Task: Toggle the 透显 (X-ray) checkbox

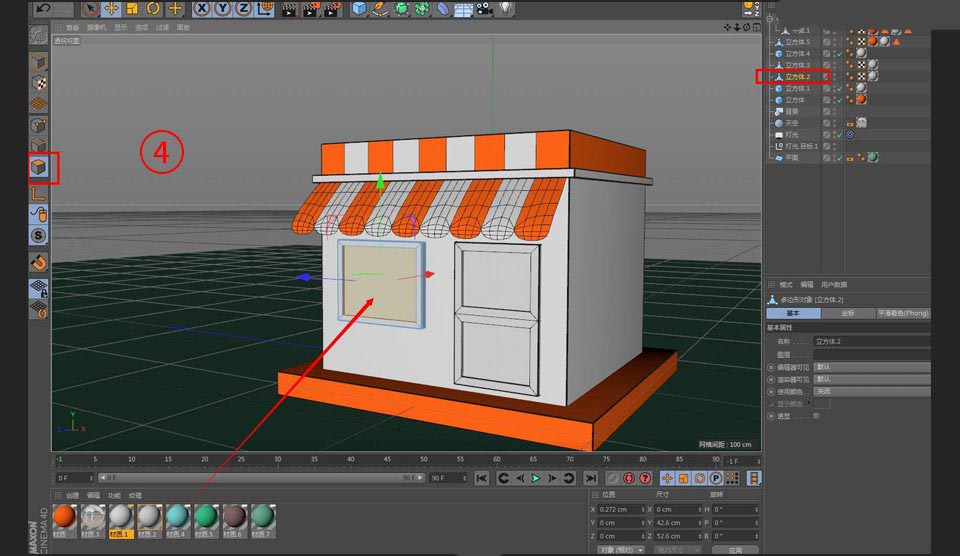Action: (816, 416)
